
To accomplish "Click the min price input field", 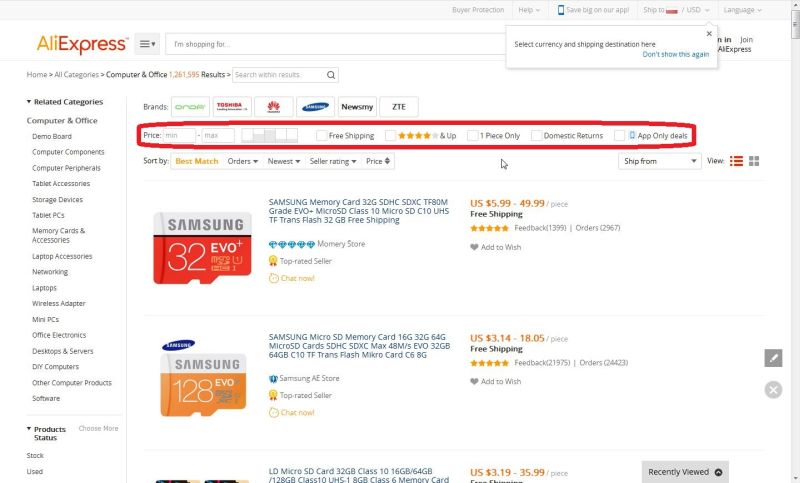I will pyautogui.click(x=179, y=136).
